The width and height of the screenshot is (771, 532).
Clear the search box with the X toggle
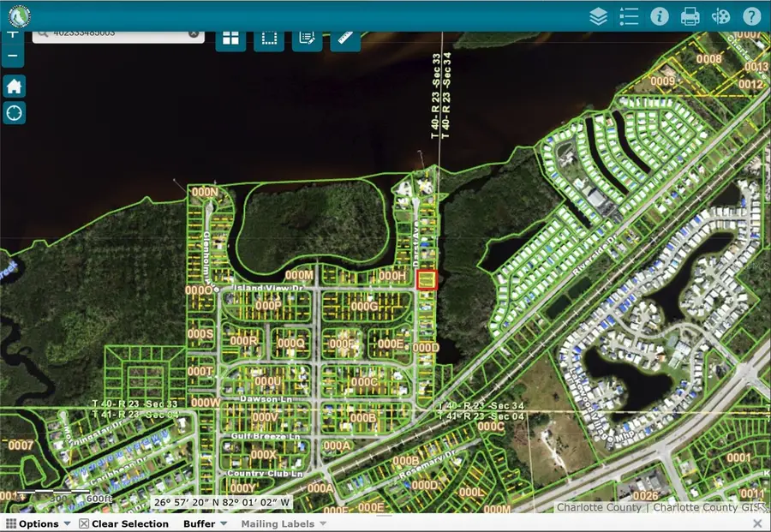pyautogui.click(x=194, y=32)
